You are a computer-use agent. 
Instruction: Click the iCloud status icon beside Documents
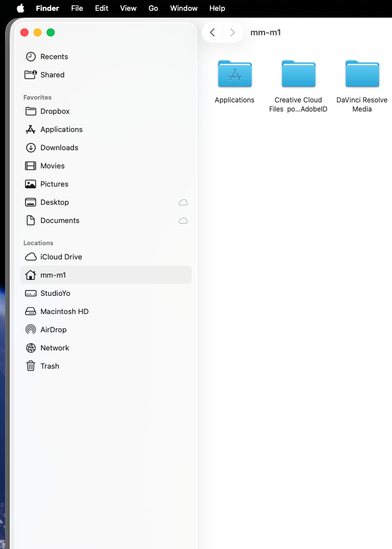(x=183, y=221)
